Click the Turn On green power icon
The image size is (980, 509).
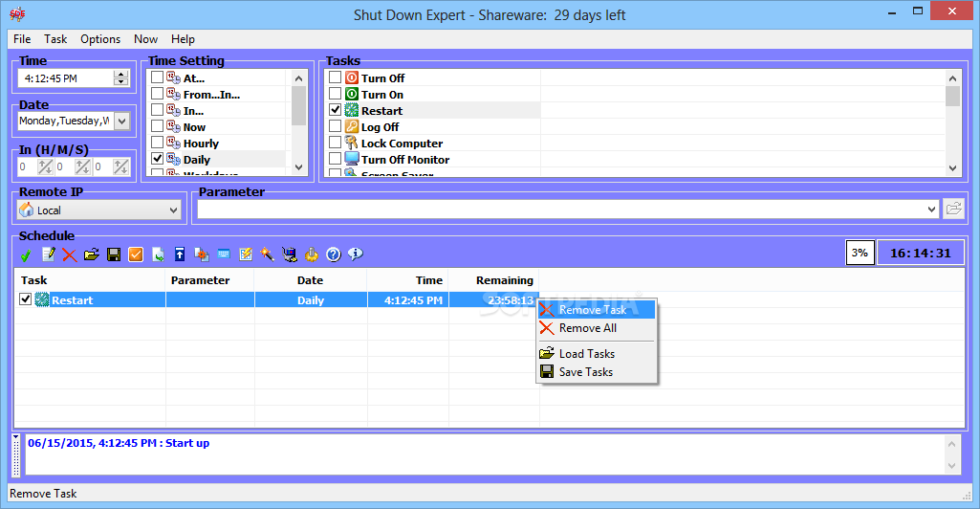(x=352, y=94)
